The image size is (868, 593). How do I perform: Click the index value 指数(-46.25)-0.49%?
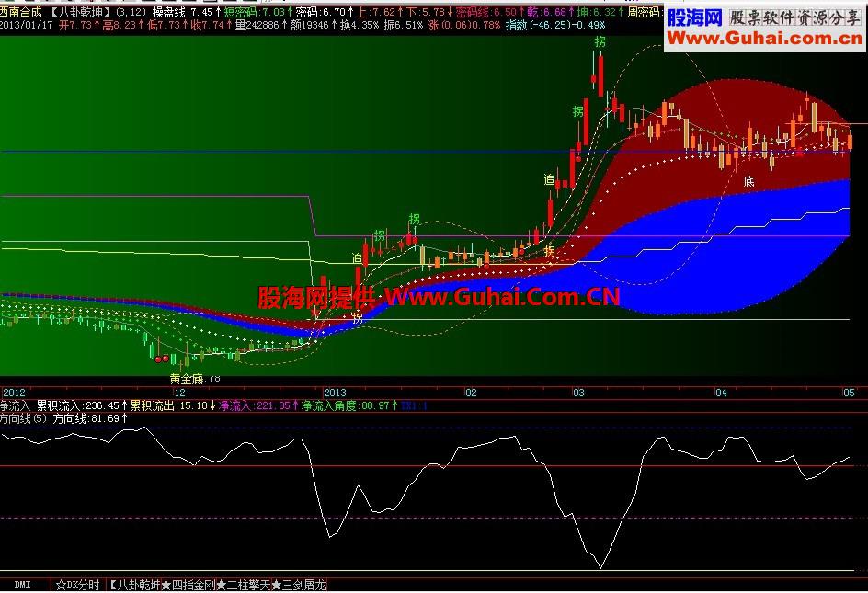pyautogui.click(x=555, y=26)
